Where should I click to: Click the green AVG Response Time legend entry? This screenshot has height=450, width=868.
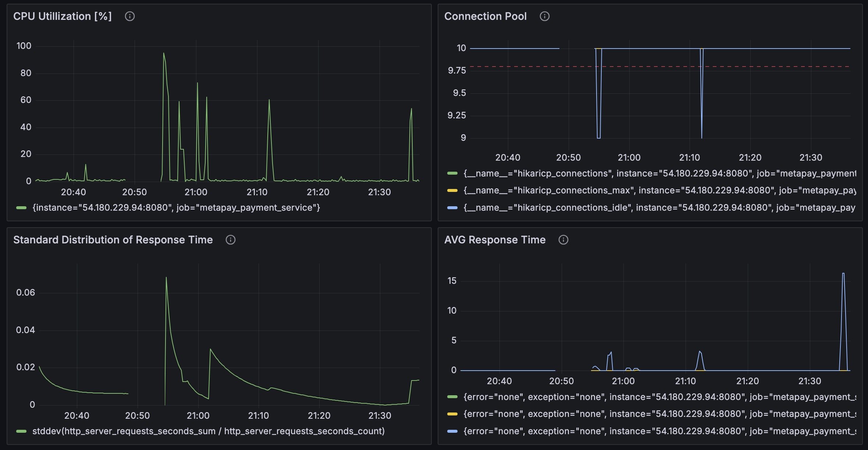658,397
